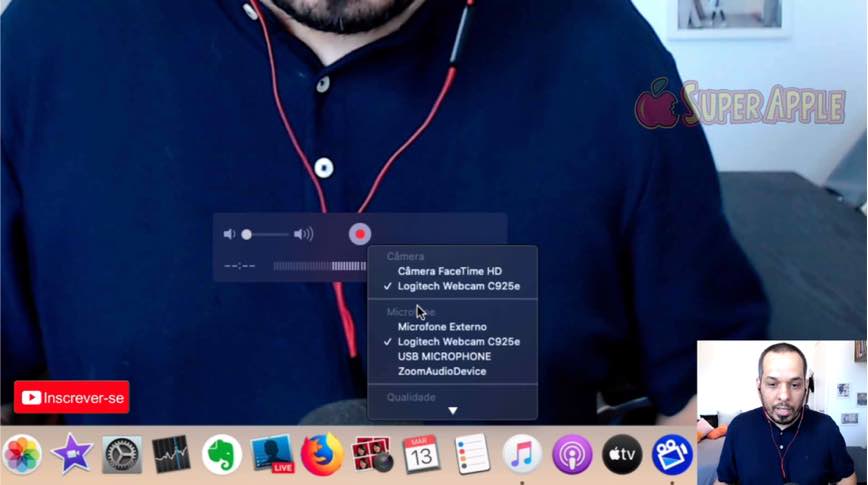Screen dimensions: 868x485
Task: Open Photo Booth from the dock
Action: point(372,455)
